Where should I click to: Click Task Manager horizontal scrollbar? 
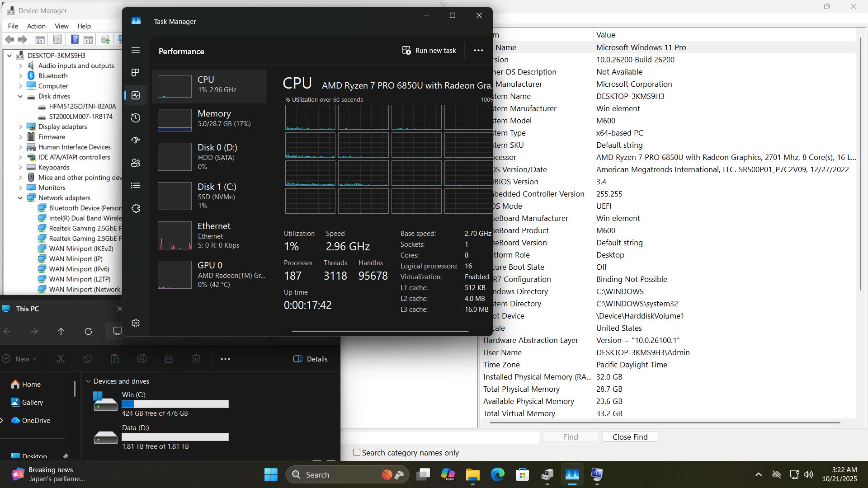(380, 331)
